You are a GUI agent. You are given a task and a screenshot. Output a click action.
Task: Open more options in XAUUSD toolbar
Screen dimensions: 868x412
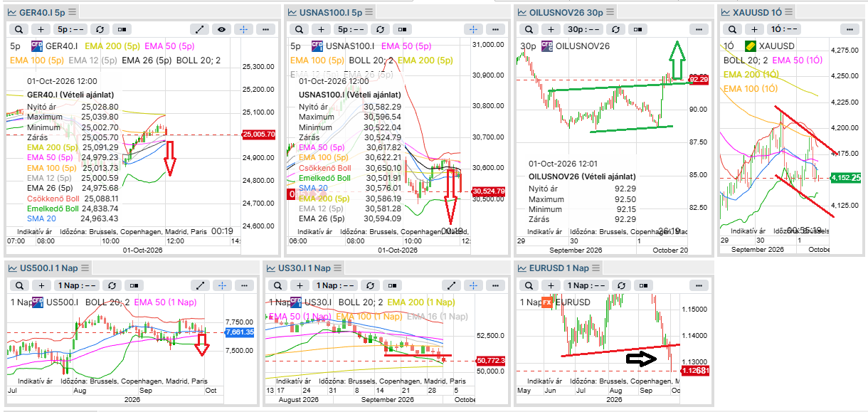click(x=850, y=29)
